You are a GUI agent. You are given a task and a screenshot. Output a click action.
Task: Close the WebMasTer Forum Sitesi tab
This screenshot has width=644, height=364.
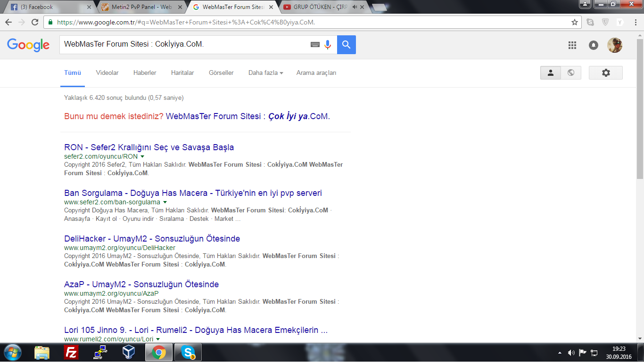tap(272, 7)
